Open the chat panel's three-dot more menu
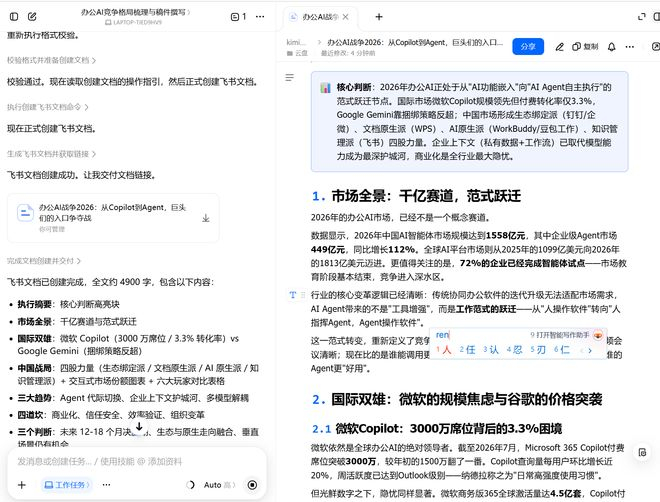660x502 pixels. pyautogui.click(x=260, y=16)
